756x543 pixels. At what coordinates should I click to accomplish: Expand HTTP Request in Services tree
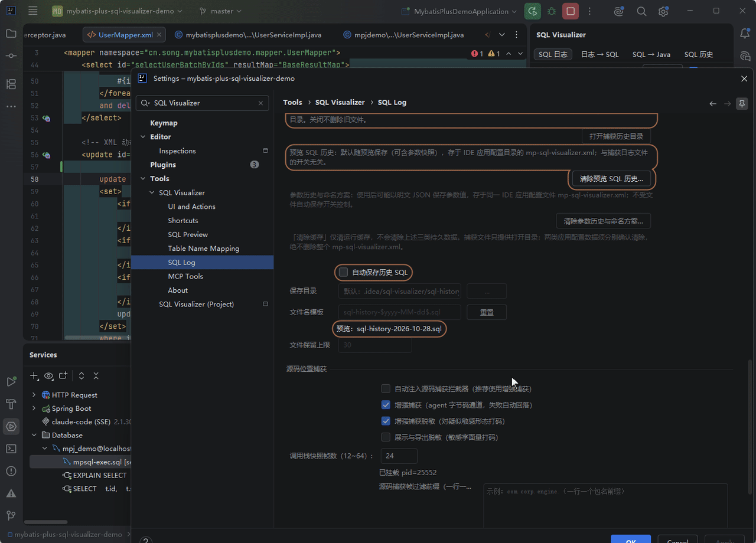pyautogui.click(x=34, y=395)
